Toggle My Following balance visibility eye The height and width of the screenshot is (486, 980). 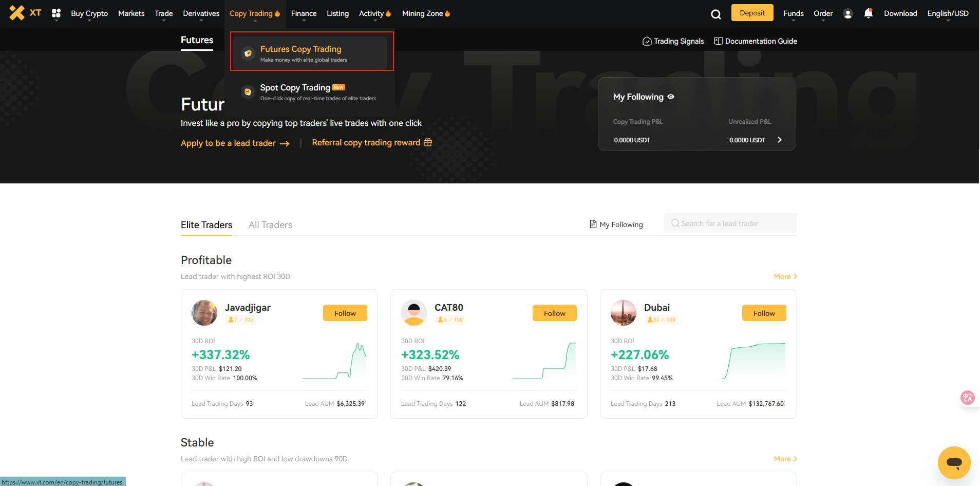pos(671,97)
